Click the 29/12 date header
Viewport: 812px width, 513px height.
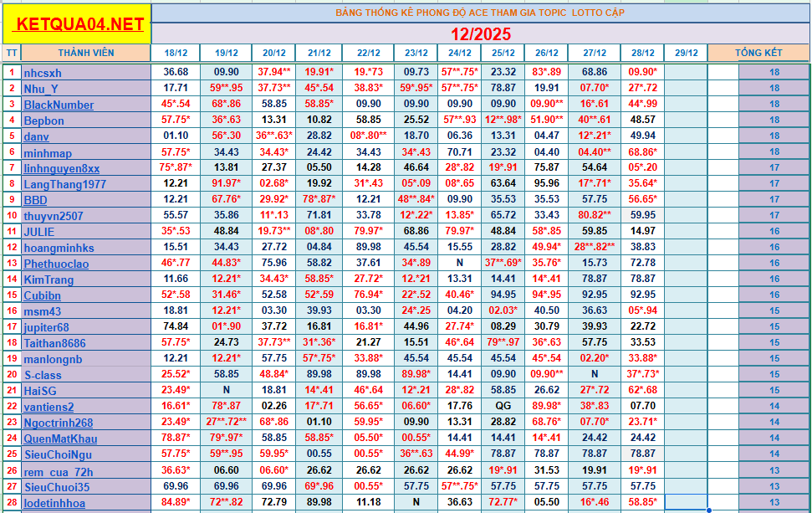[x=687, y=53]
